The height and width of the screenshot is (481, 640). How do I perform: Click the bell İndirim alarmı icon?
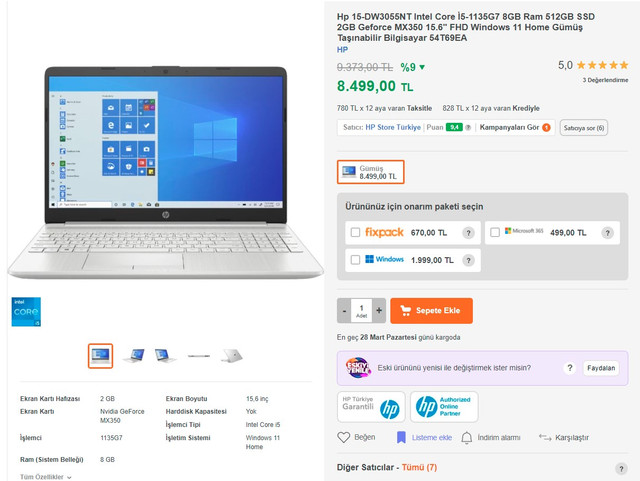pos(467,438)
